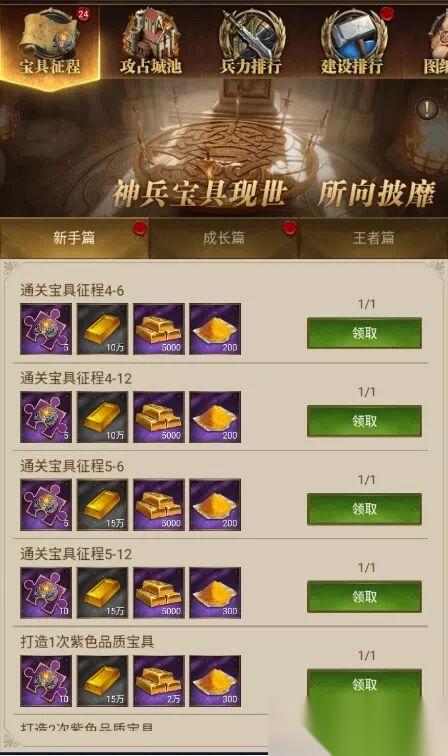
Task: Switch to the 新手篇 tab
Action: click(x=74, y=238)
